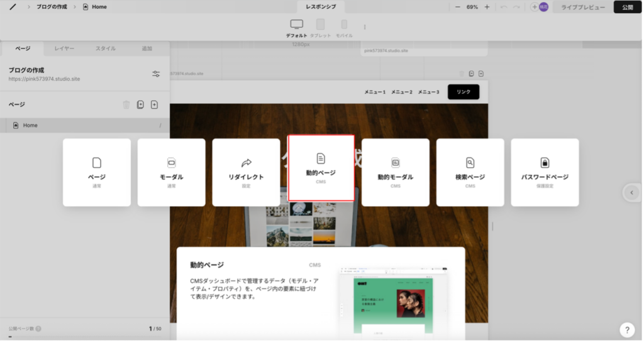Switch to モバイル device view
Screen dimensions: 644x342
point(343,25)
